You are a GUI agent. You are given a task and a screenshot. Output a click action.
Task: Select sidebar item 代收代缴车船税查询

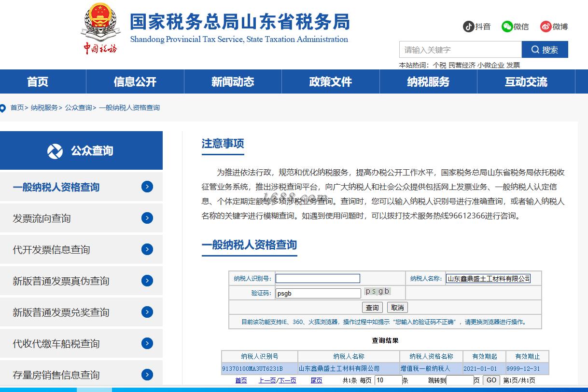81,344
